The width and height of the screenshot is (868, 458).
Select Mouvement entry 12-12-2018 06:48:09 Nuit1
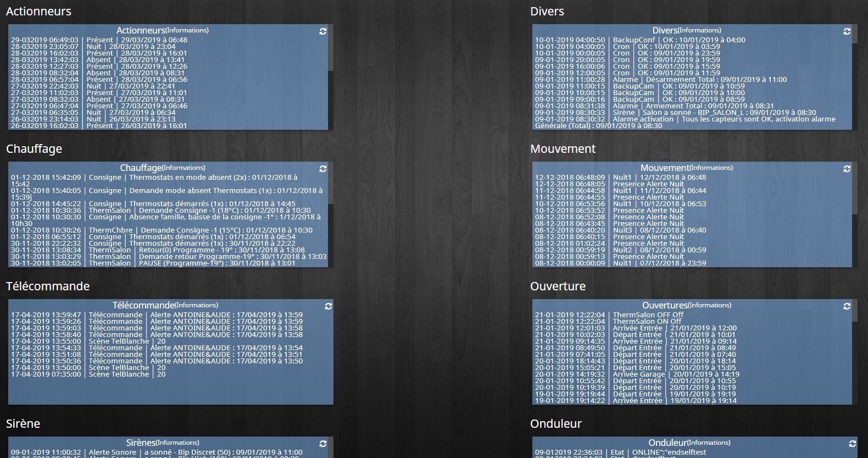[621, 178]
